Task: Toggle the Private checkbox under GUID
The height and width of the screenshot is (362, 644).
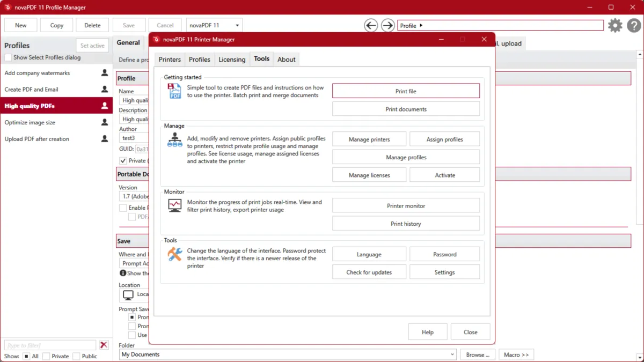Action: coord(123,160)
